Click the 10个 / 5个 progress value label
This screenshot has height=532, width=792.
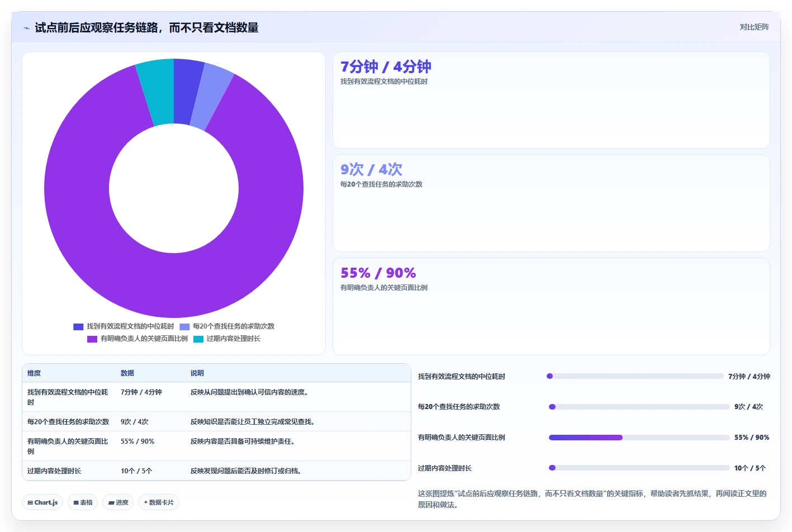(750, 468)
